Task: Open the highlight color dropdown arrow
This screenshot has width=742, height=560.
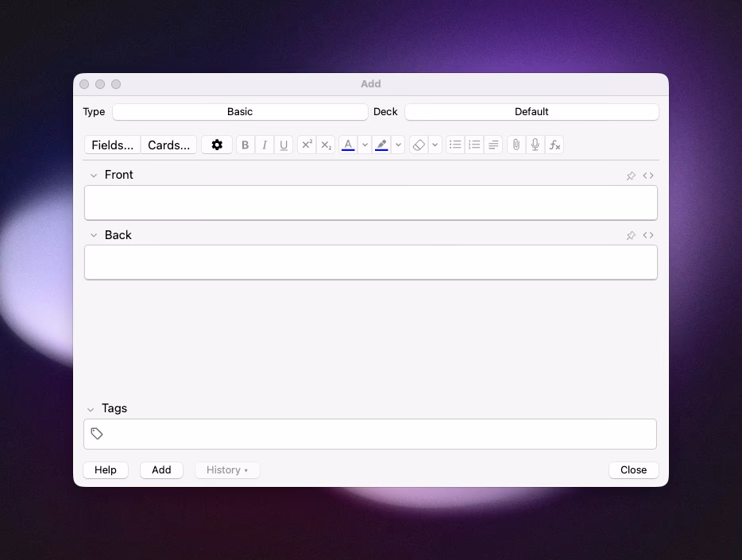Action: point(398,145)
